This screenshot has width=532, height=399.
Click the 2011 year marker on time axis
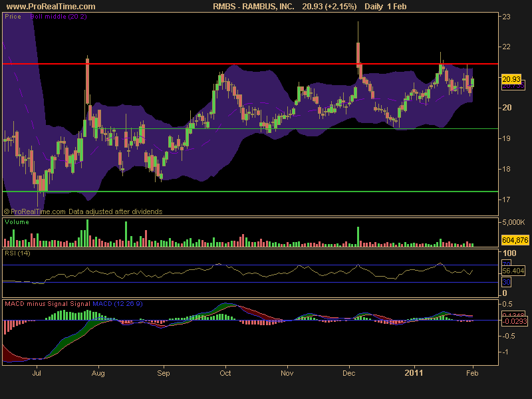click(x=414, y=373)
